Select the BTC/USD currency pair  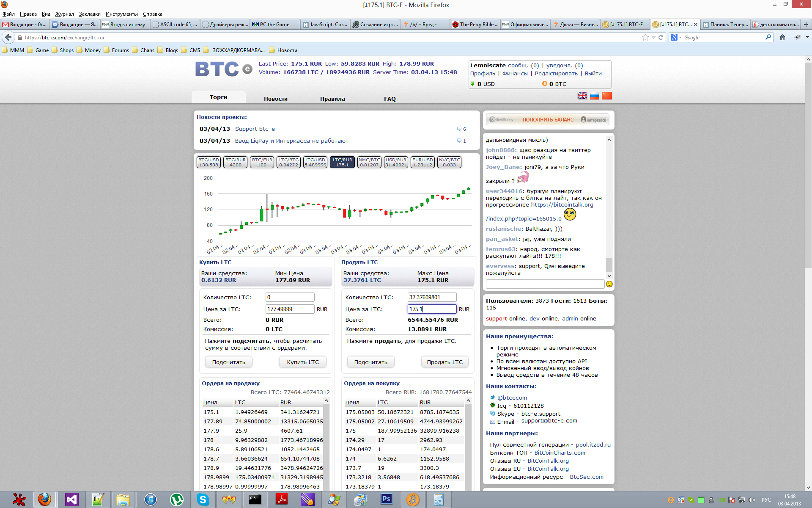click(208, 162)
